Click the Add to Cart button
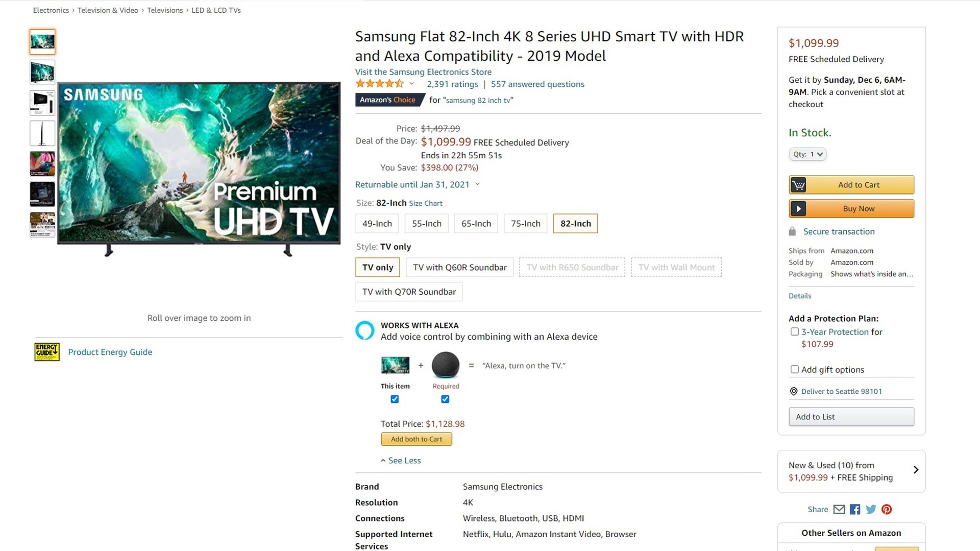The image size is (980, 551). point(851,185)
